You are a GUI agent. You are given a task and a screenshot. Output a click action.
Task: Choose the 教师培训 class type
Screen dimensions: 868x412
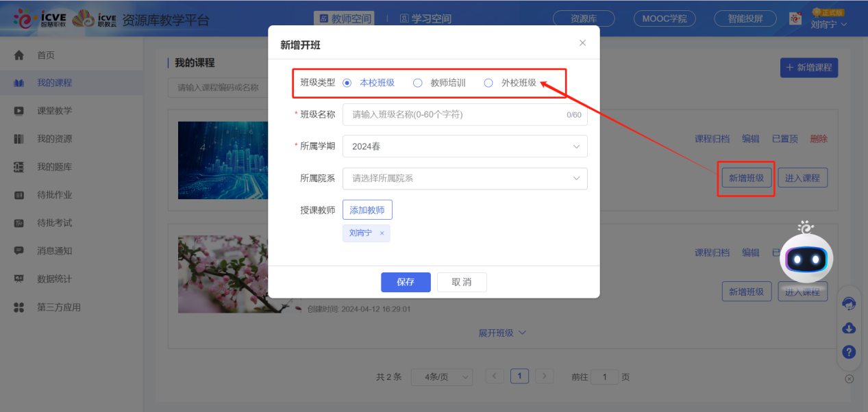[x=418, y=82]
